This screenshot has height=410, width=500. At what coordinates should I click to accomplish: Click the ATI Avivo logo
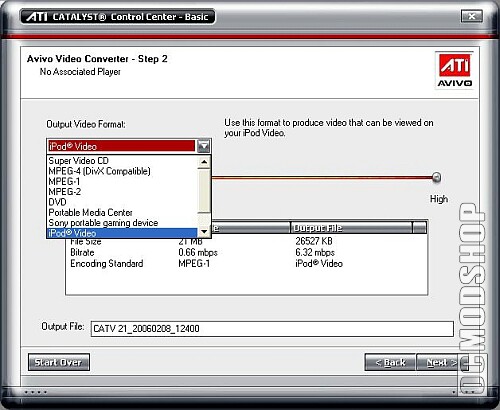click(x=454, y=70)
